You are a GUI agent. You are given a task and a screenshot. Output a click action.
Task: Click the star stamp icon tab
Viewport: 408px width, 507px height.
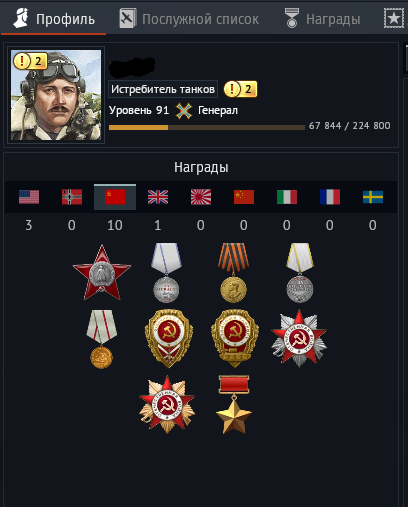[393, 19]
